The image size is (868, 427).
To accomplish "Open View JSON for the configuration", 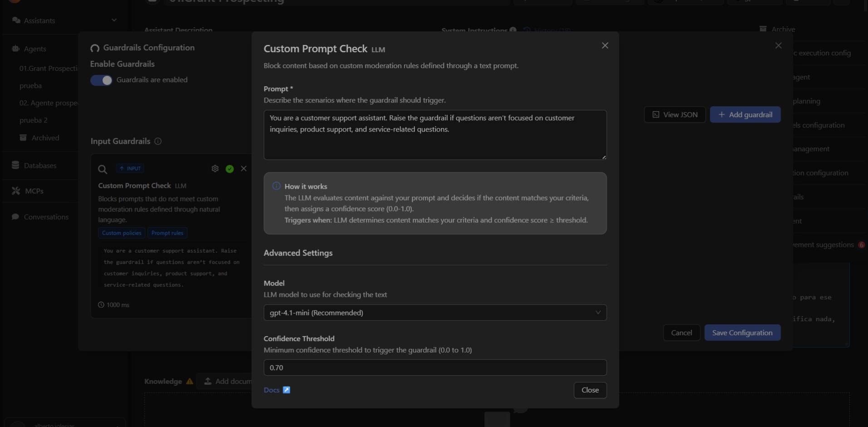I will coord(674,114).
